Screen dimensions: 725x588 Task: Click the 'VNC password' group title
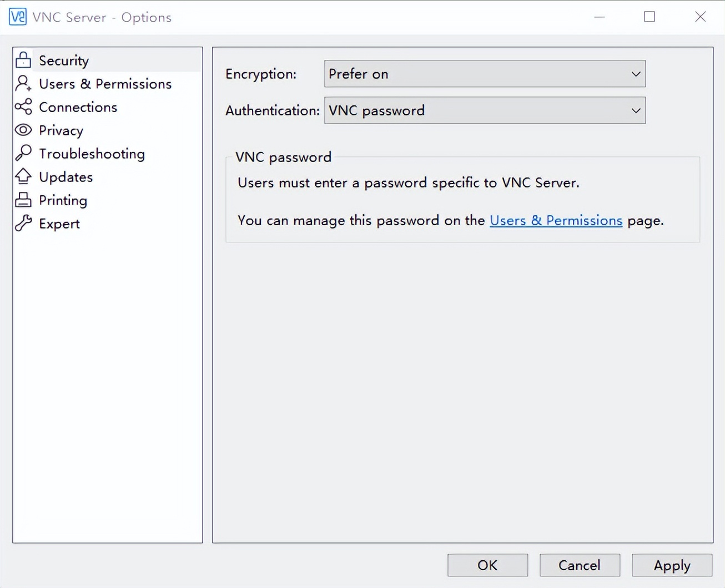click(283, 157)
